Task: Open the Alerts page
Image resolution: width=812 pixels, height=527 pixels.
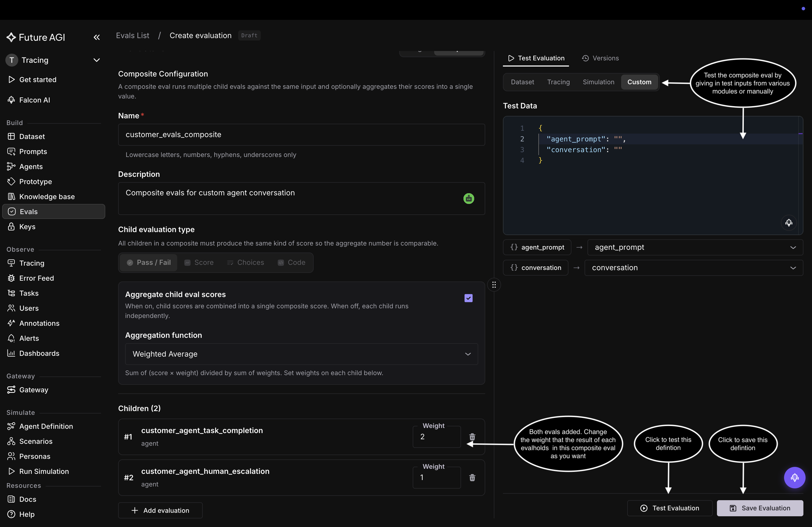Action: (x=29, y=338)
